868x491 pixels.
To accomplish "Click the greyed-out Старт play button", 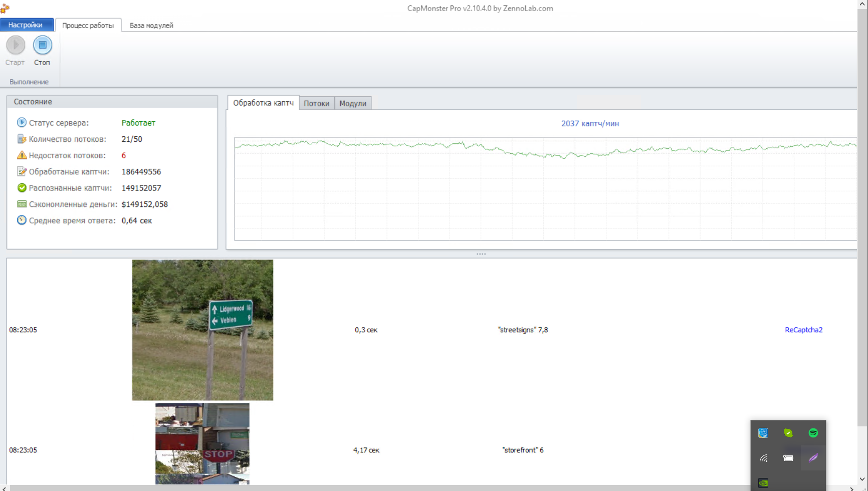I will tap(16, 46).
